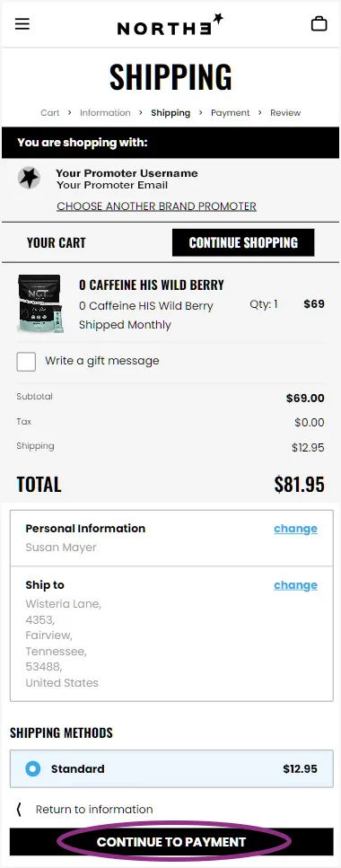Go to Cart breadcrumb step

(50, 112)
